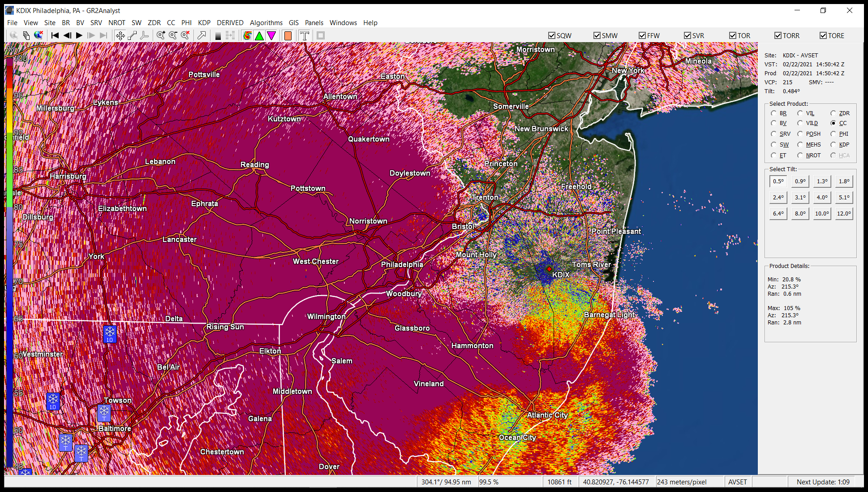Image resolution: width=868 pixels, height=492 pixels.
Task: Click the zoom out magnifier
Action: point(173,35)
